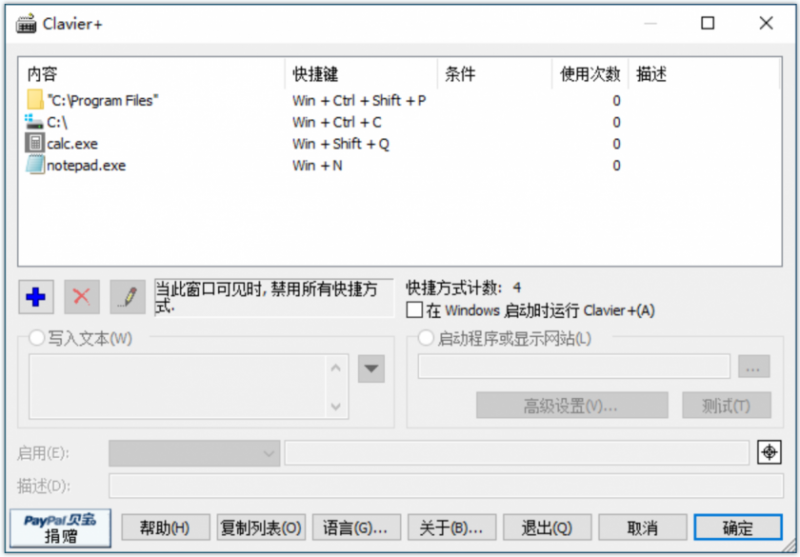Select the calc.exe entry
Screen dimensions: 800x557
400,143
